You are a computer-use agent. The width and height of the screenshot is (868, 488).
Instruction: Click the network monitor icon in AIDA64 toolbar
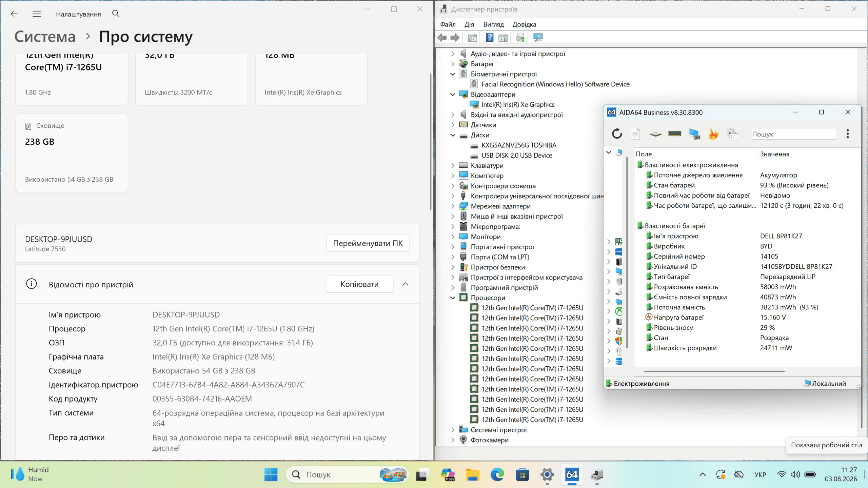click(x=694, y=134)
